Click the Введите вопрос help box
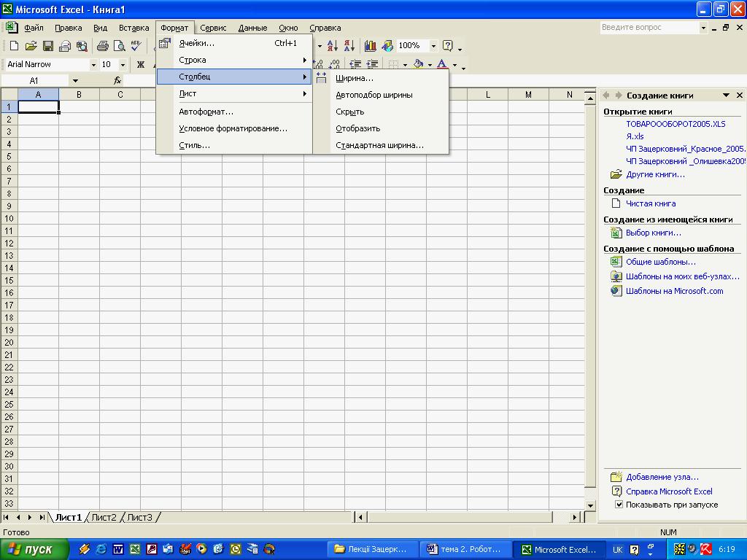The width and height of the screenshot is (747, 560). point(650,28)
